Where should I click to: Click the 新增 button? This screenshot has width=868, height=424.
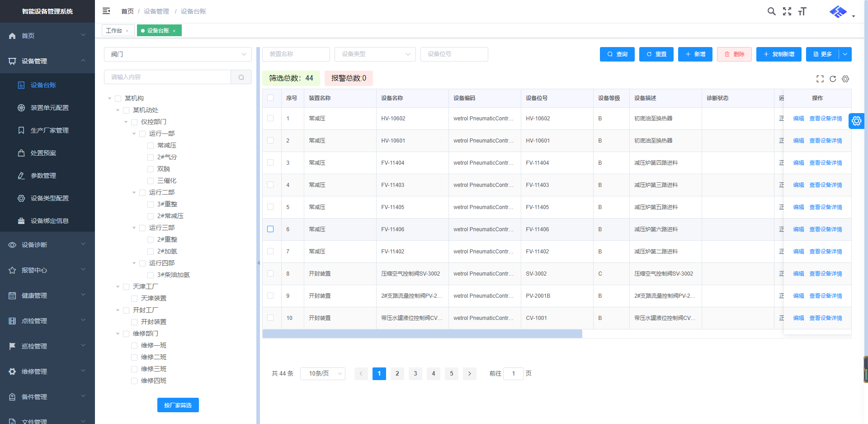[x=695, y=54]
